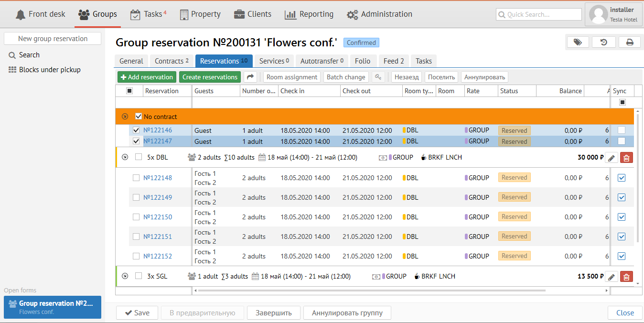The width and height of the screenshot is (644, 323).
Task: Delete the 3x SGL block with trash icon
Action: pyautogui.click(x=626, y=277)
